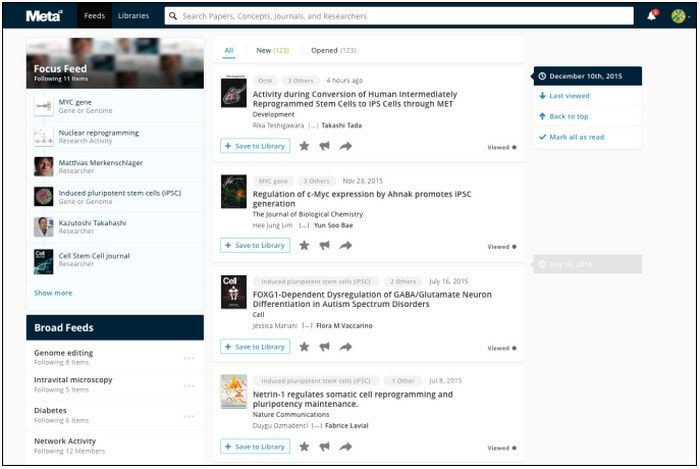Image resolution: width=700 pixels, height=469 pixels.
Task: Select the New (123) tab
Action: (x=272, y=50)
